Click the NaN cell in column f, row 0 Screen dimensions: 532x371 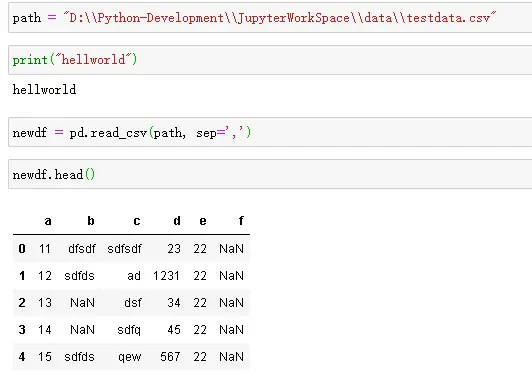231,249
